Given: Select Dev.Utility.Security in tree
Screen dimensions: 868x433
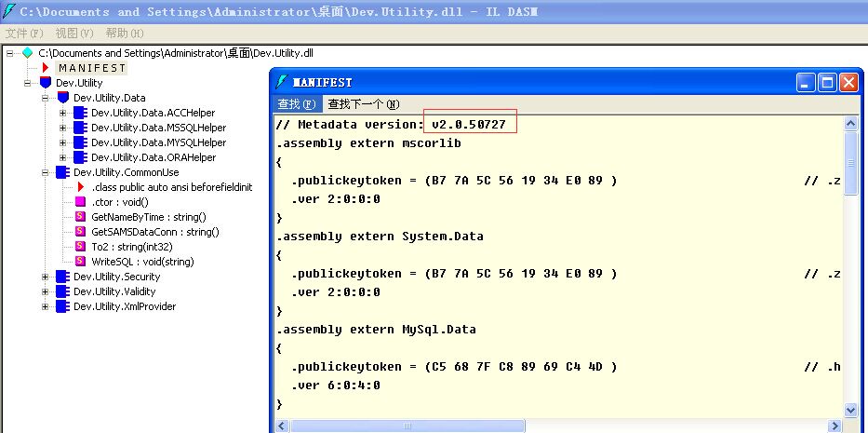Looking at the screenshot, I should 117,277.
